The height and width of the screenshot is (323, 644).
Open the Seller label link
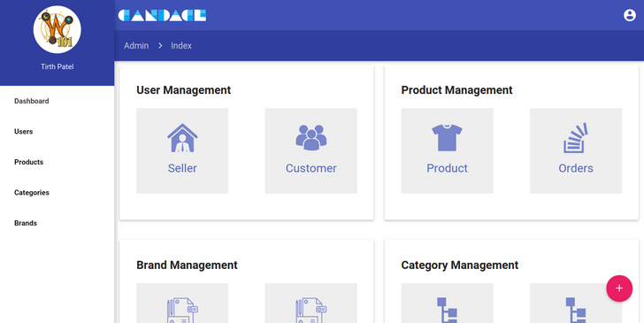point(182,168)
